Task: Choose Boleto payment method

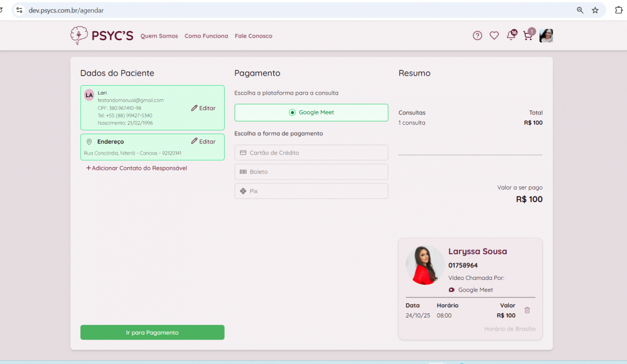Action: point(311,172)
